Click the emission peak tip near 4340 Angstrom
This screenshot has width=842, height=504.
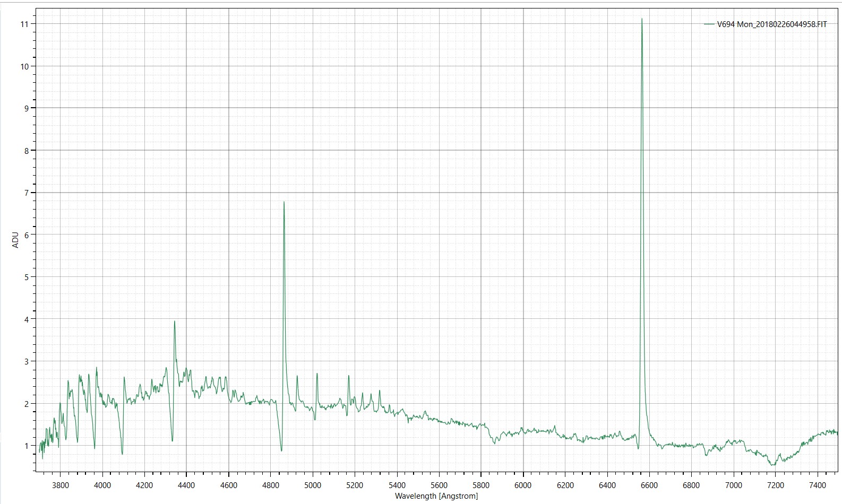click(174, 321)
